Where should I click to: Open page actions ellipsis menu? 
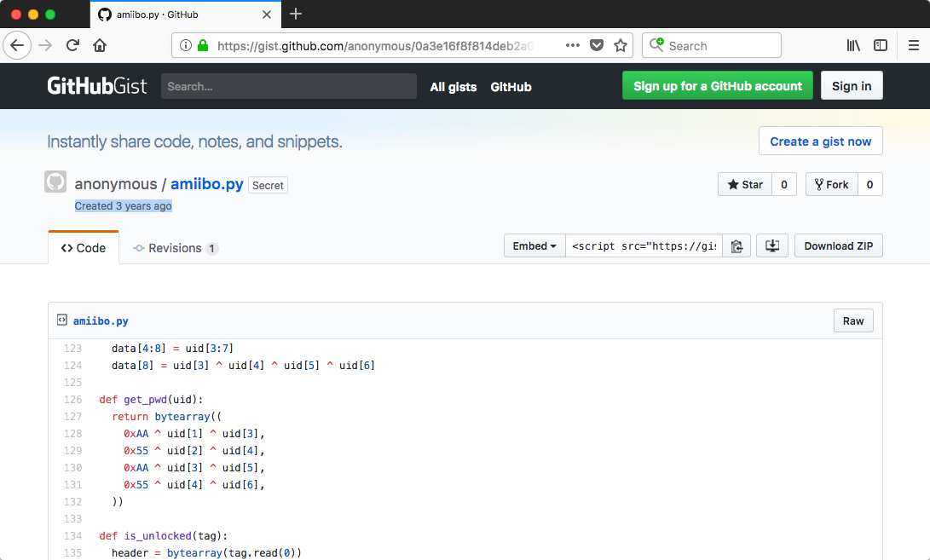click(x=573, y=46)
